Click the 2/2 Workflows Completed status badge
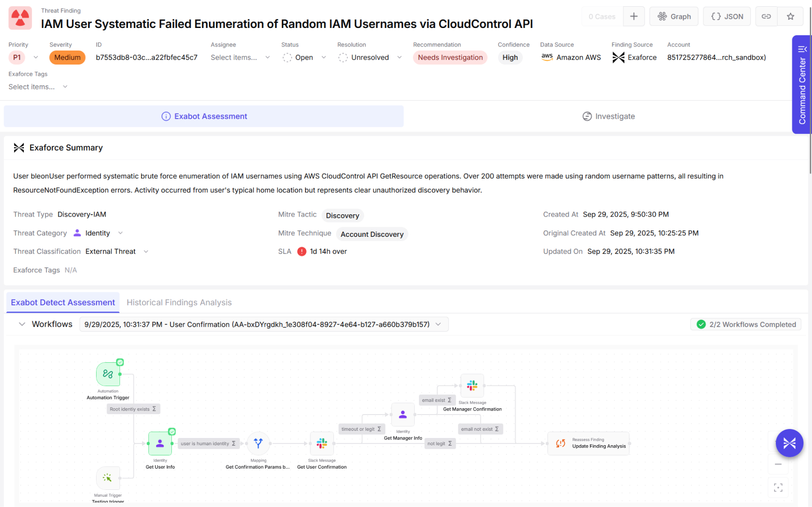812x507 pixels. pyautogui.click(x=746, y=324)
